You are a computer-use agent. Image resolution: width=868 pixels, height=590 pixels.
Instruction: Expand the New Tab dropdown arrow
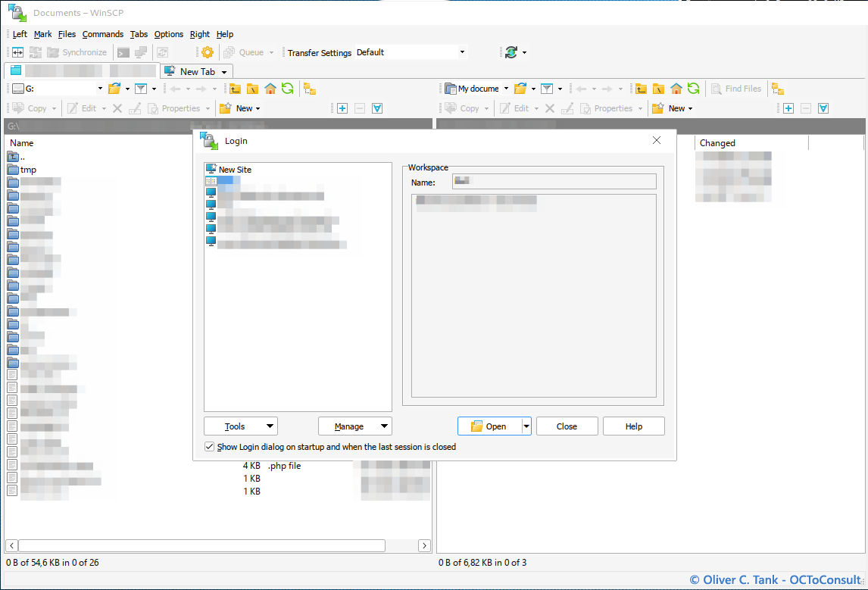click(224, 73)
